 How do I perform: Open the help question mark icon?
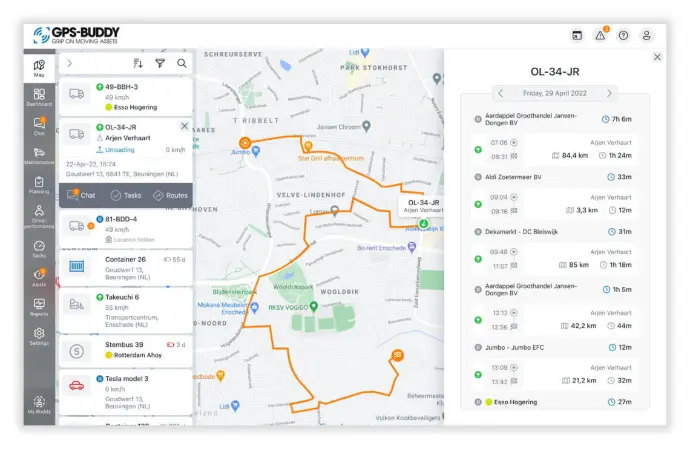point(624,35)
